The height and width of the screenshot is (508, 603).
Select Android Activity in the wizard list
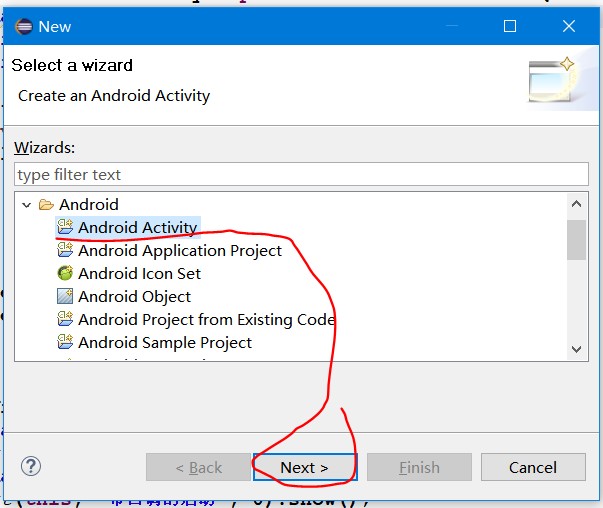coord(138,227)
